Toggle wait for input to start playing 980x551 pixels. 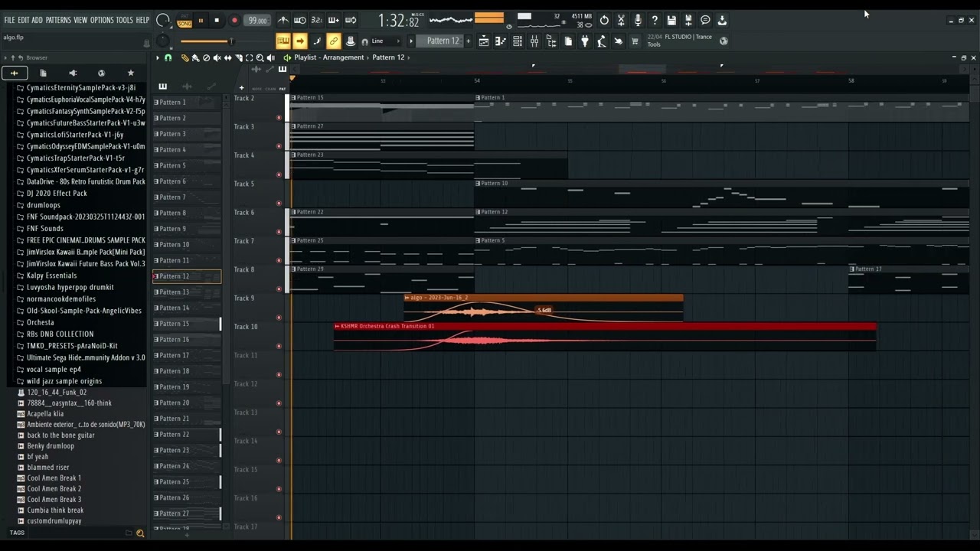(x=300, y=21)
